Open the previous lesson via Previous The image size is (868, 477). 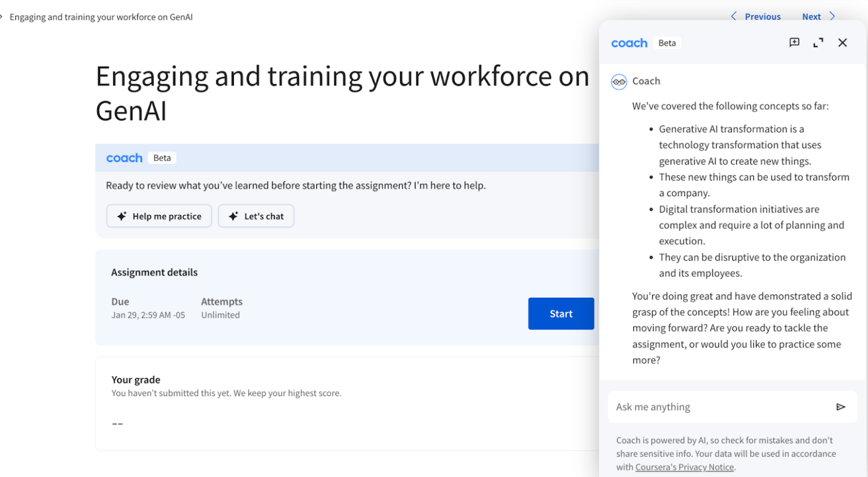(x=762, y=16)
